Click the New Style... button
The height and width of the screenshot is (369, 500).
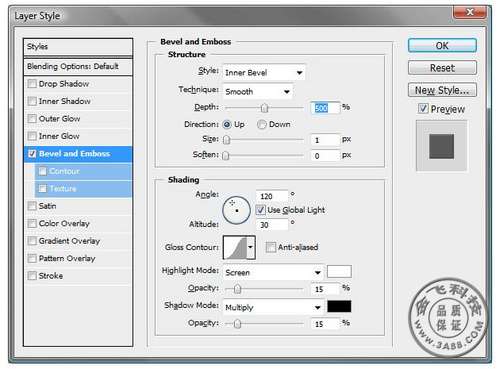pyautogui.click(x=442, y=90)
